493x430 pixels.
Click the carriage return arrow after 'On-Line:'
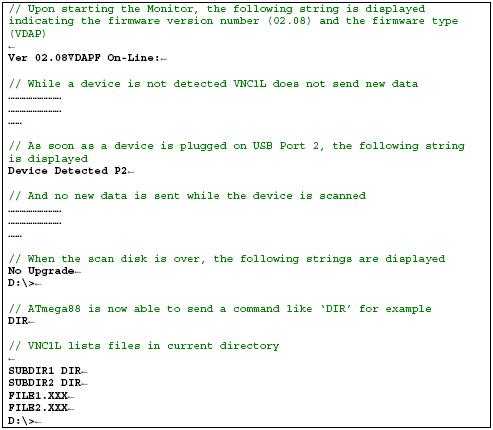(164, 59)
